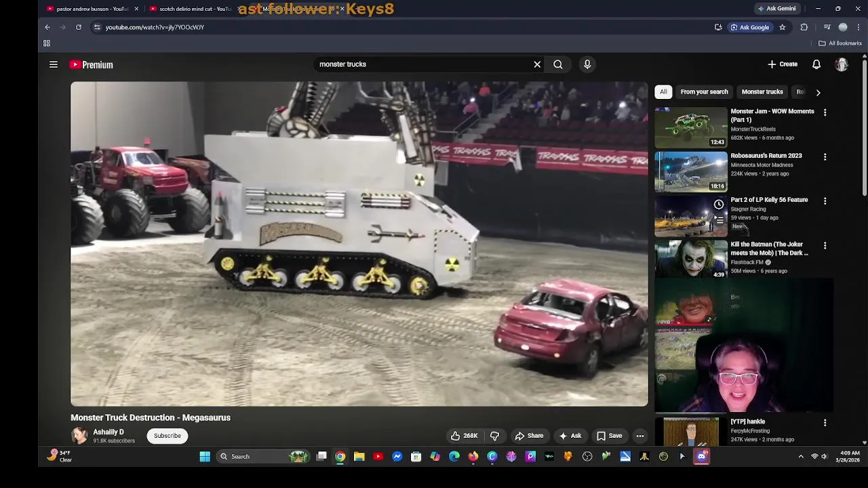Subscribe to Ashalily D
The height and width of the screenshot is (488, 868).
pyautogui.click(x=167, y=436)
